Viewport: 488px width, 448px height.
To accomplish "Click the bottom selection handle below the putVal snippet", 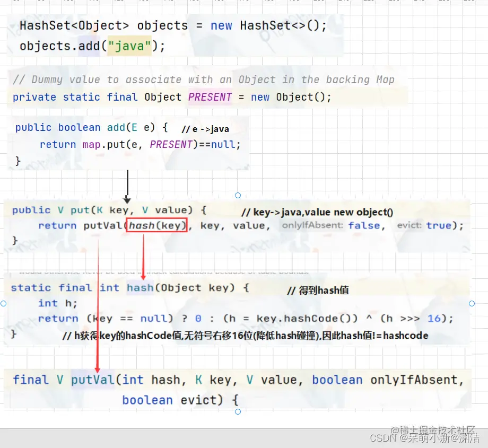I will click(x=238, y=411).
